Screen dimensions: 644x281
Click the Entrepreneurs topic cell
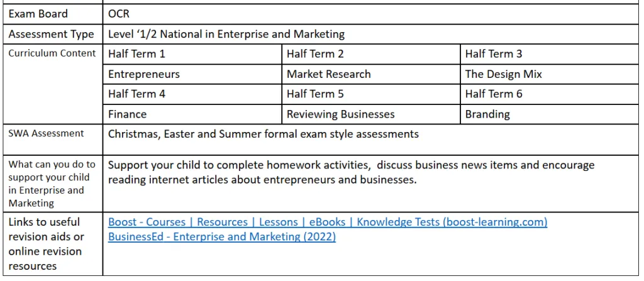point(144,74)
